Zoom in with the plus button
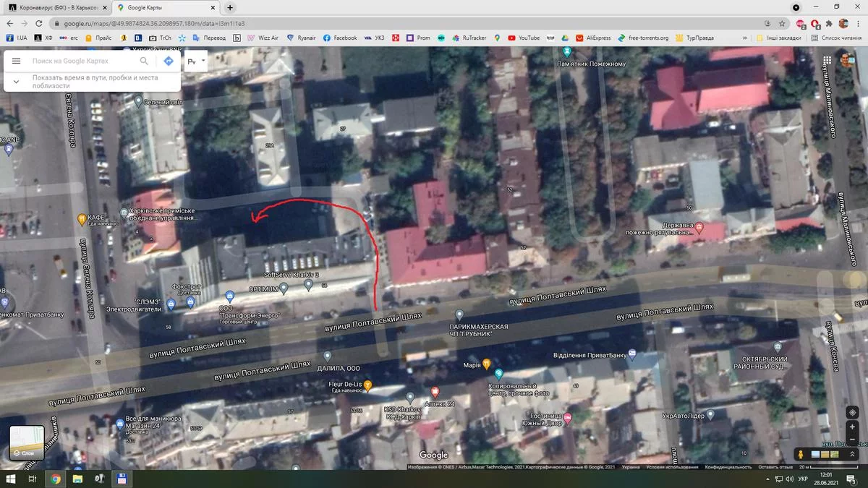Viewport: 868px width, 488px height. [x=852, y=427]
